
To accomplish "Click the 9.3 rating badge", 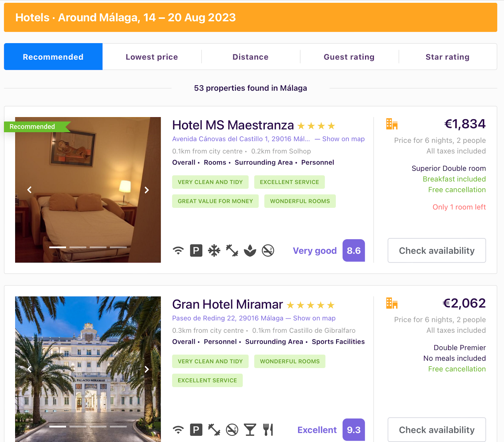I will (x=354, y=430).
